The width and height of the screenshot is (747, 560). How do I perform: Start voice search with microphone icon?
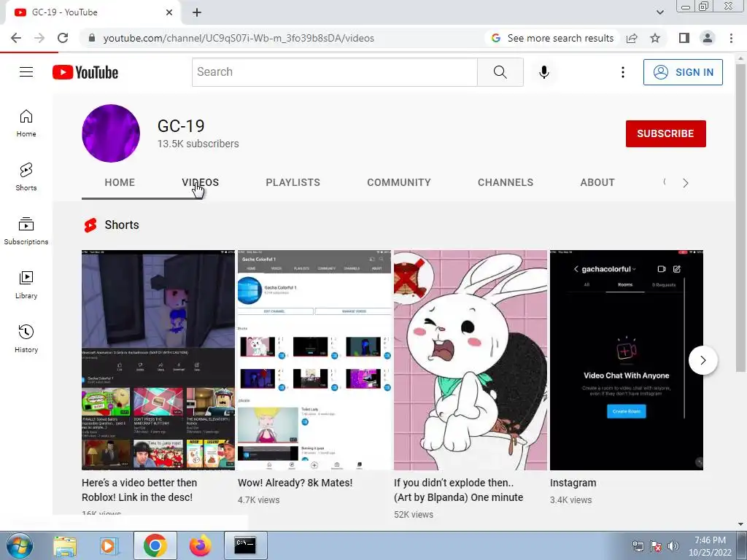coord(543,72)
